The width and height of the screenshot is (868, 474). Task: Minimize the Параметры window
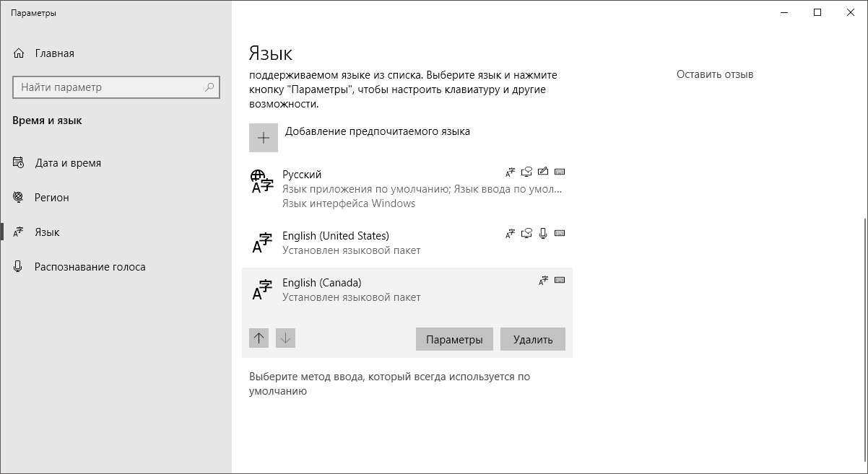pyautogui.click(x=785, y=12)
